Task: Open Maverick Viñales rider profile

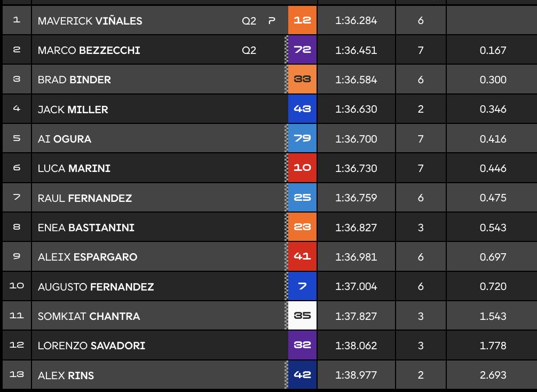Action: pos(90,21)
